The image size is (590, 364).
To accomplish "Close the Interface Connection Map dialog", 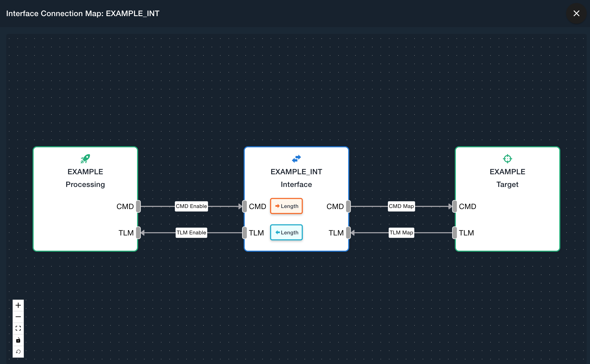I will pos(576,13).
